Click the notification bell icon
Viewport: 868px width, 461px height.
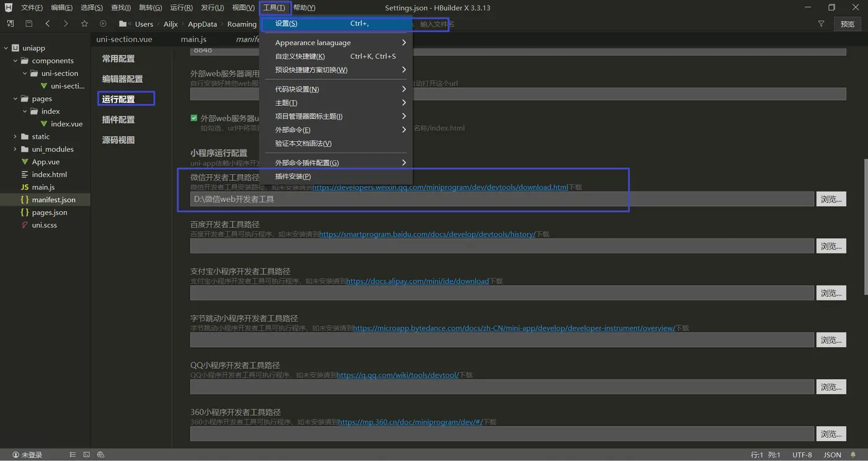[x=853, y=455]
